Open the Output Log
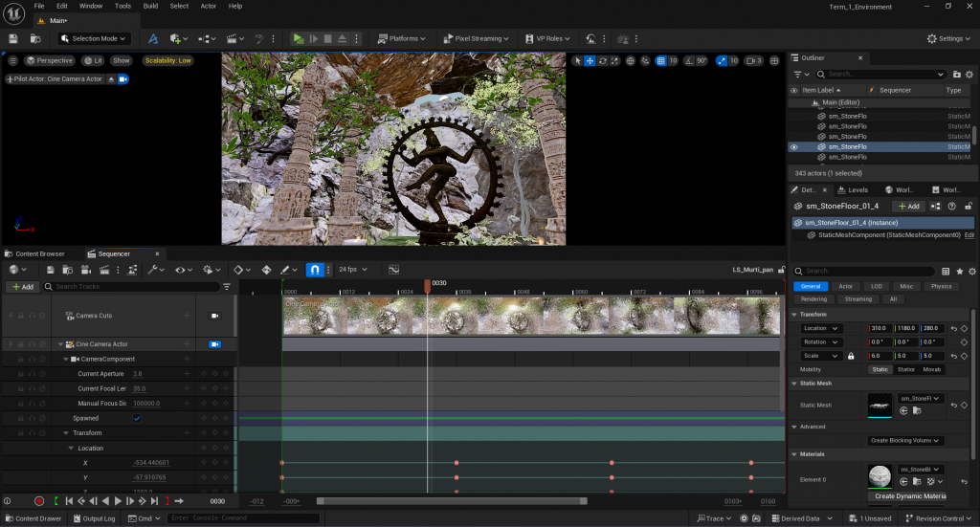Screen dimensions: 980x527 click(95, 518)
